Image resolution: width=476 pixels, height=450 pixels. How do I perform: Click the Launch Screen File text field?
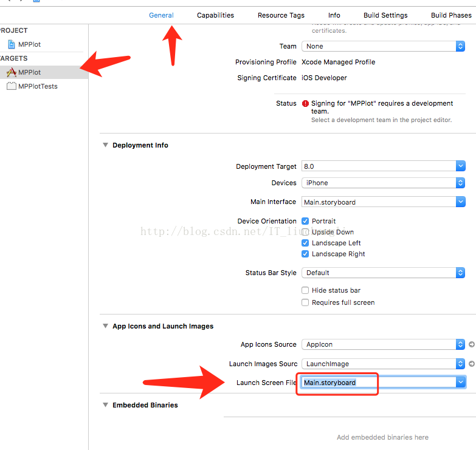point(379,383)
